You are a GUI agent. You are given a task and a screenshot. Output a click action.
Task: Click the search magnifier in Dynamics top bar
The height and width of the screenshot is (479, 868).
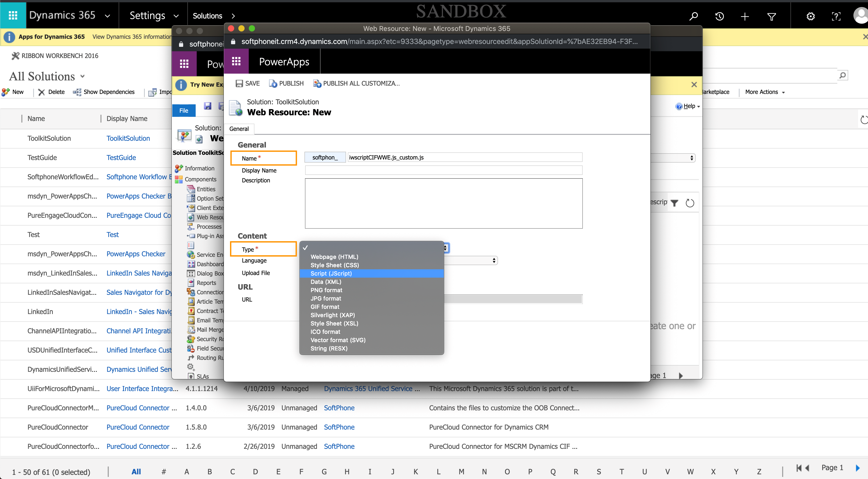coord(693,16)
